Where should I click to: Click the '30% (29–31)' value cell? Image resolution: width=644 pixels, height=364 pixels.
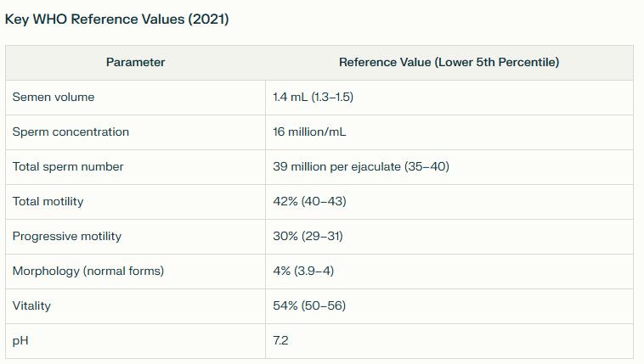[308, 236]
